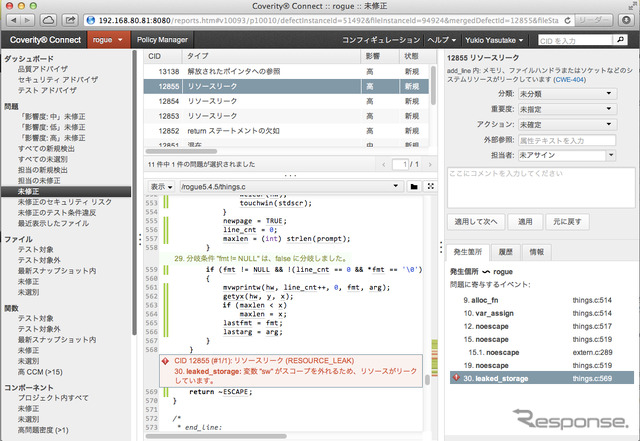
Task: Click the fullscreen expand icon in the source panel
Action: (x=431, y=186)
